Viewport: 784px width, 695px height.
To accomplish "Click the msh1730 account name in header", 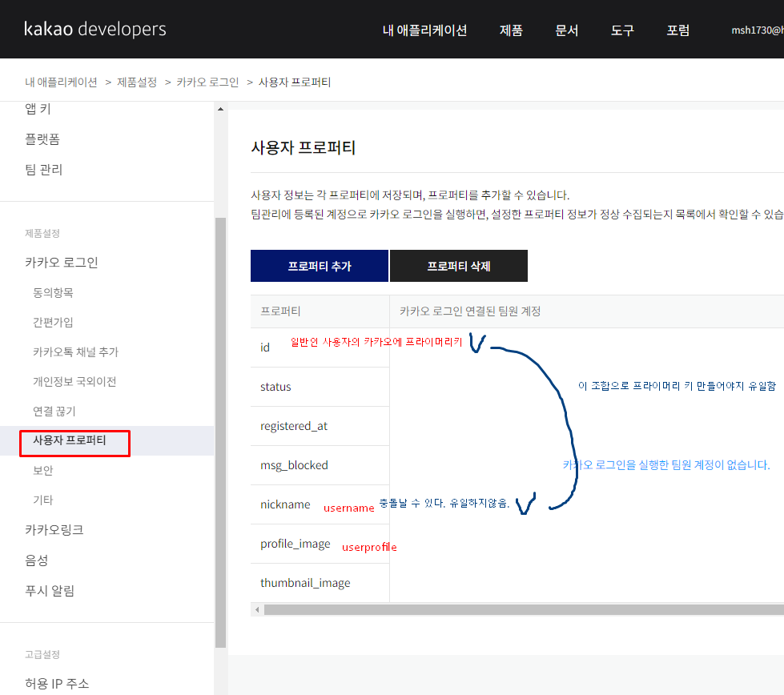I will click(757, 30).
